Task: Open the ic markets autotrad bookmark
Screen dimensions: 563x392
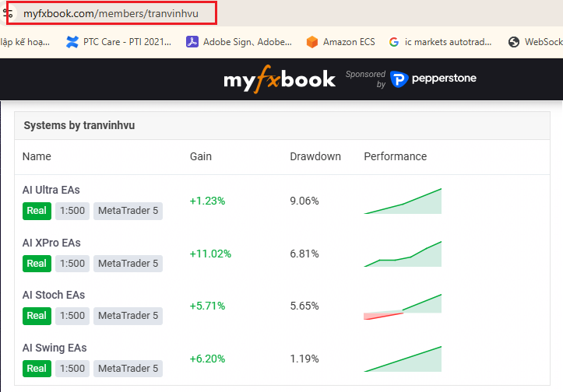Action: tap(440, 42)
